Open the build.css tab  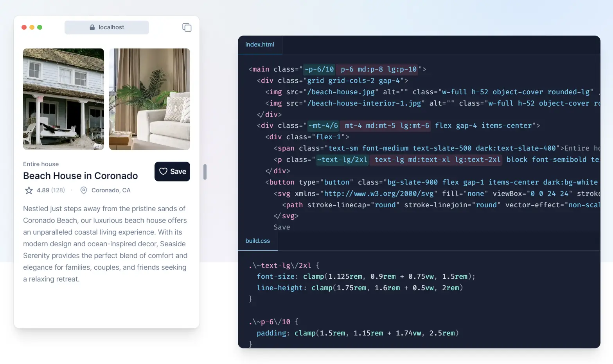257,241
